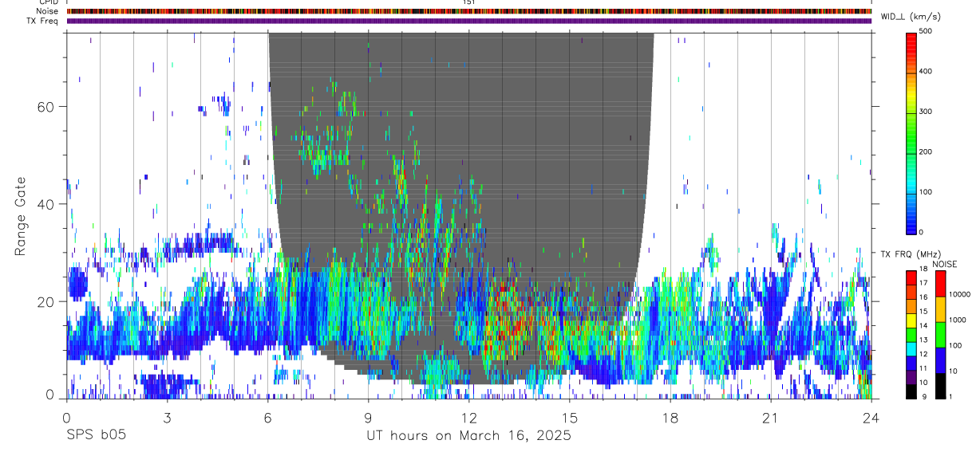
Task: Click the 'Noise' row label at top
Action: point(48,11)
